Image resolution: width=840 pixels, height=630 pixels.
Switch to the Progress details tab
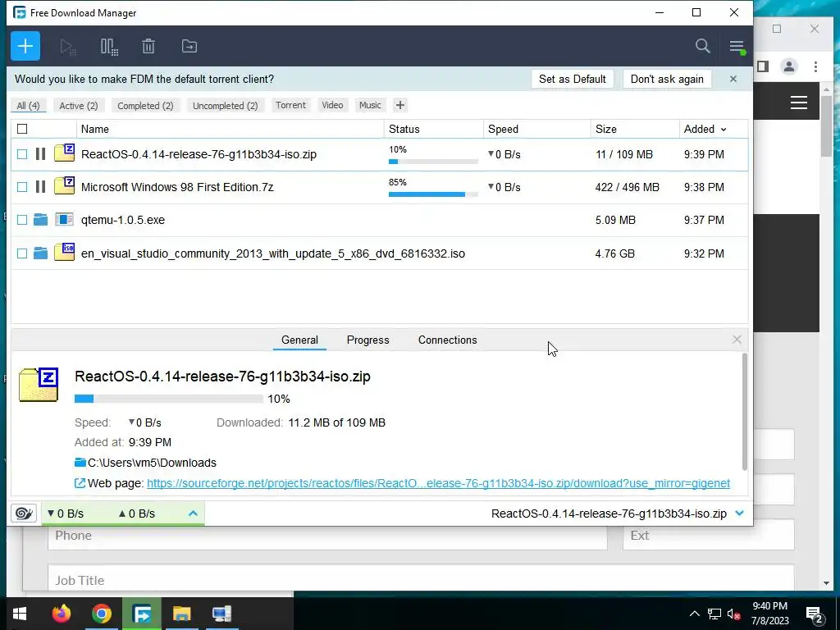point(368,340)
